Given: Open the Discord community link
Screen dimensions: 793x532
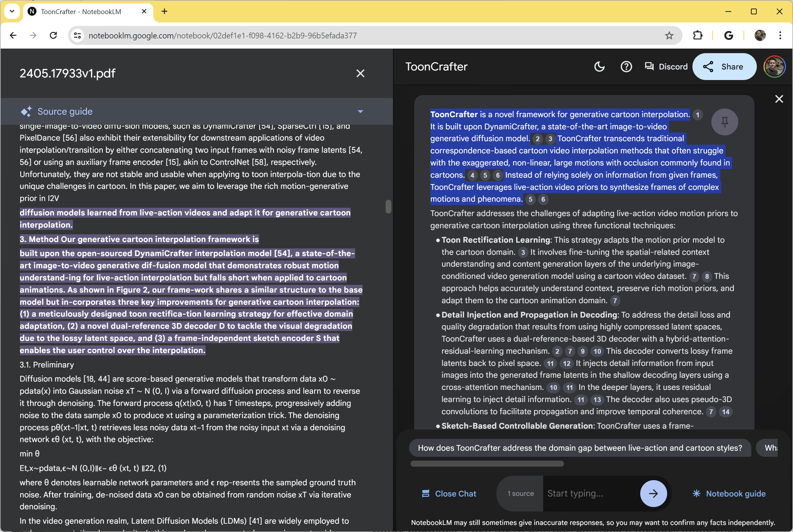Looking at the screenshot, I should click(x=665, y=67).
